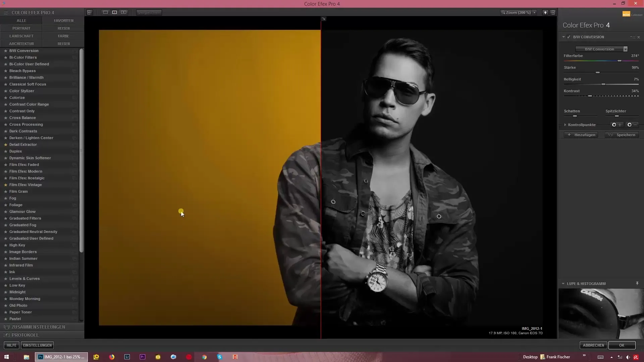
Task: Open Chrome from the taskbar
Action: 204,357
